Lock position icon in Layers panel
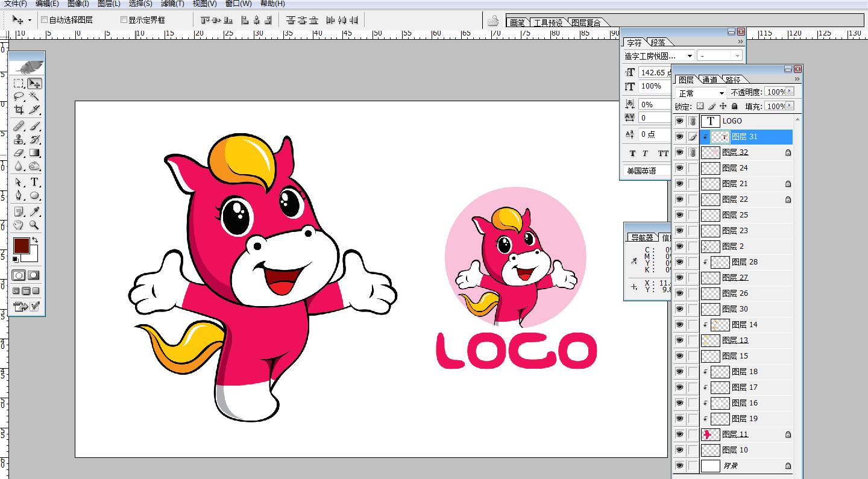The image size is (868, 479). [x=723, y=106]
